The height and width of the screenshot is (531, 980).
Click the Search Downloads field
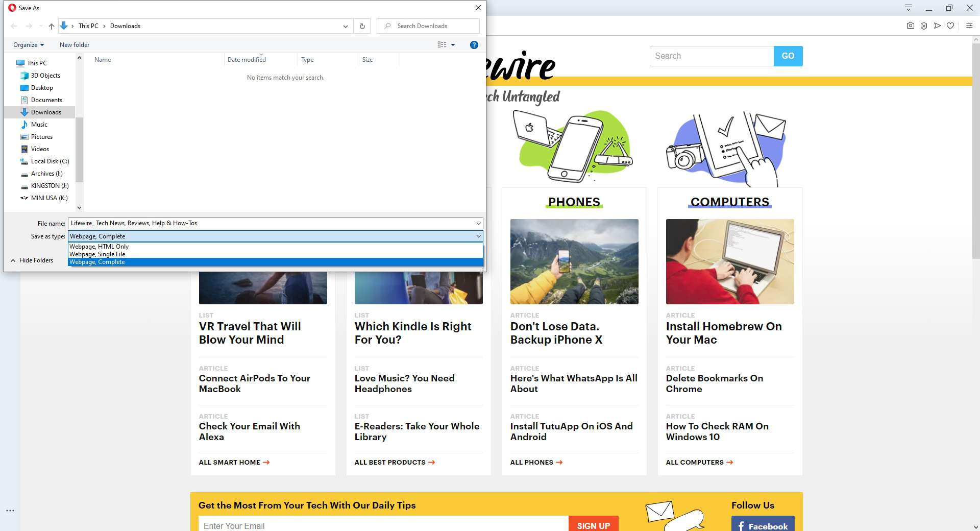[428, 26]
